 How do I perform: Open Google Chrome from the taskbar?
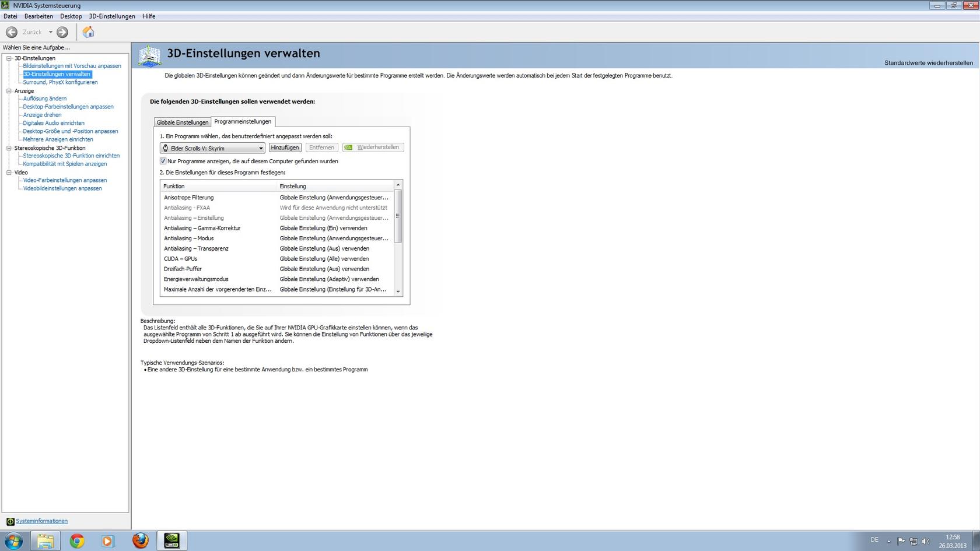[77, 541]
